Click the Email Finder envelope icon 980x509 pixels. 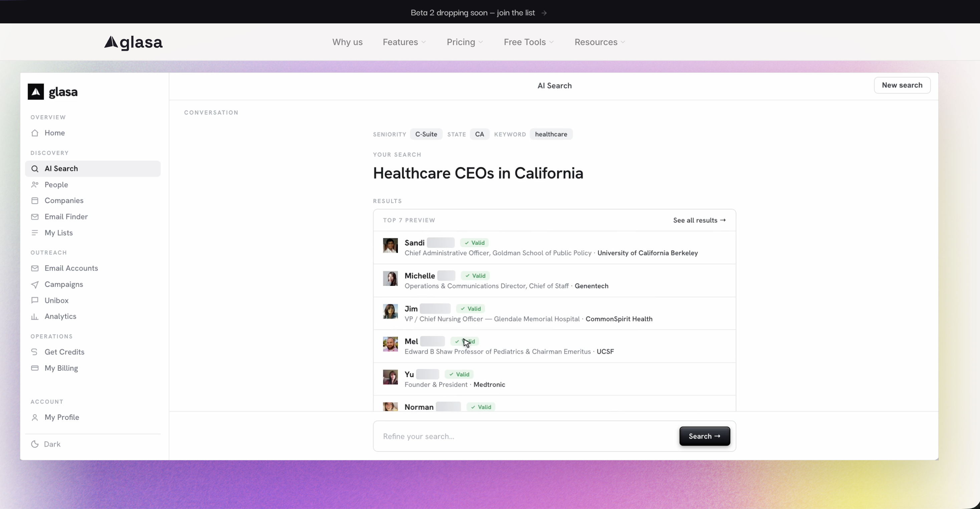[x=35, y=217]
